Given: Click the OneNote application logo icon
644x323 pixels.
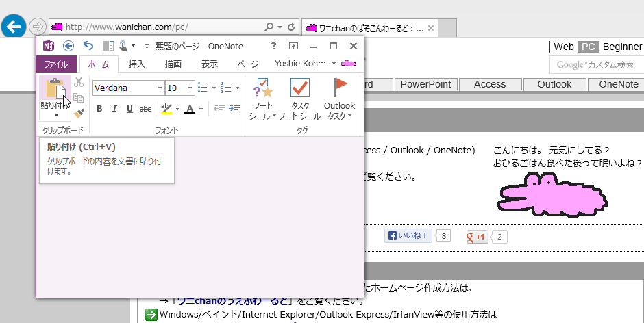Looking at the screenshot, I should 49,46.
